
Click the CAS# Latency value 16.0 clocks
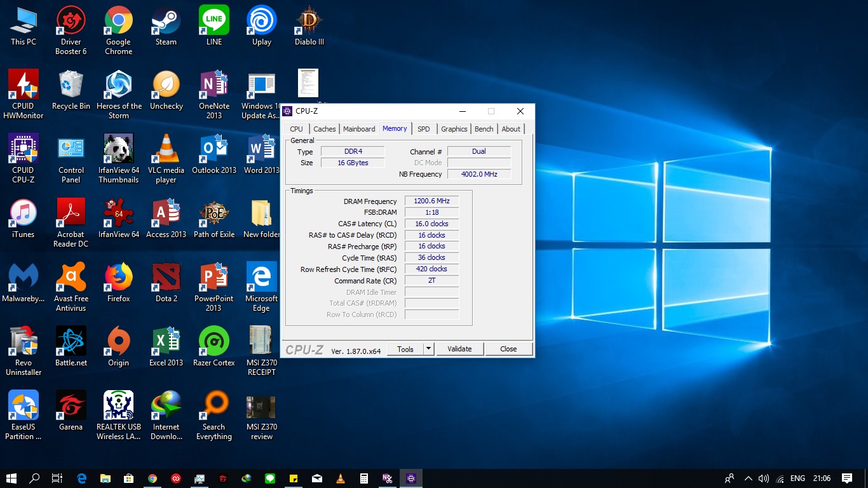click(431, 224)
